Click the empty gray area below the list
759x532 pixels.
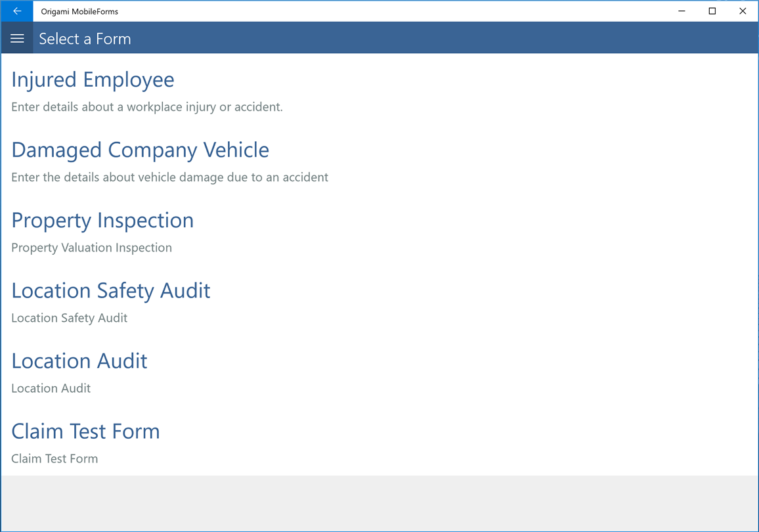tap(379, 503)
